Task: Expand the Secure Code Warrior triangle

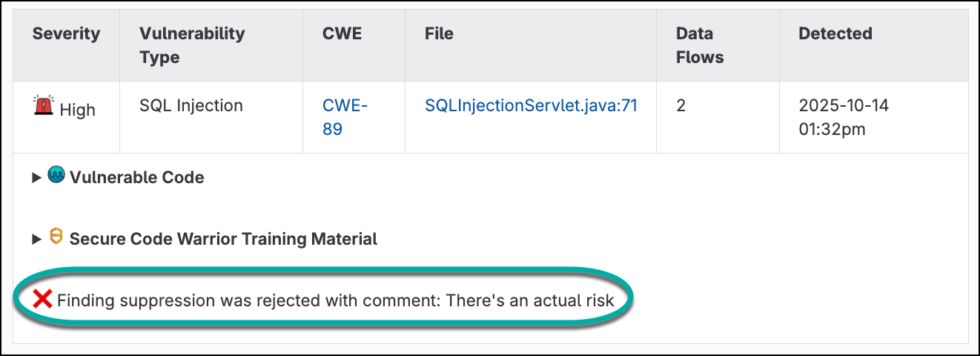Action: 36,240
